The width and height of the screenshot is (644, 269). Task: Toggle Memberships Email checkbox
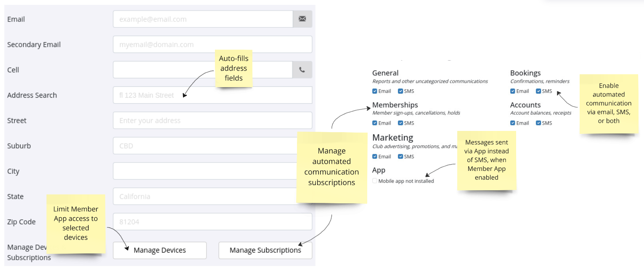pos(375,123)
